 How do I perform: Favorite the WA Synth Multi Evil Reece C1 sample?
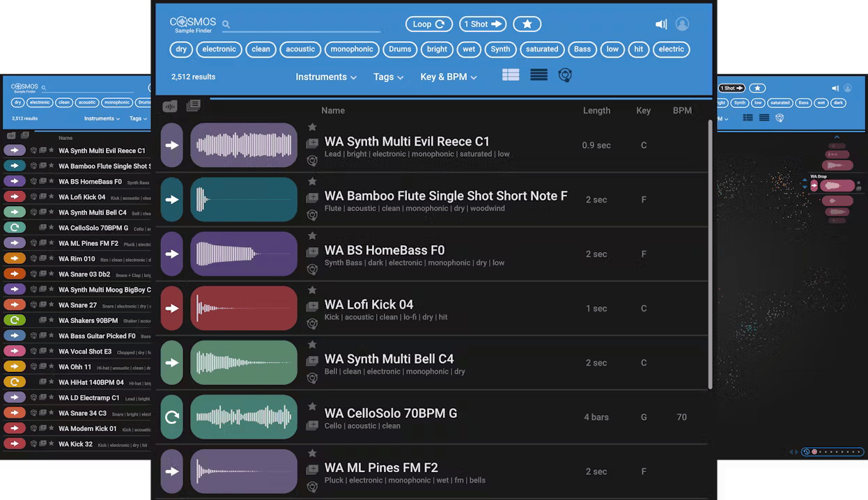click(x=312, y=127)
